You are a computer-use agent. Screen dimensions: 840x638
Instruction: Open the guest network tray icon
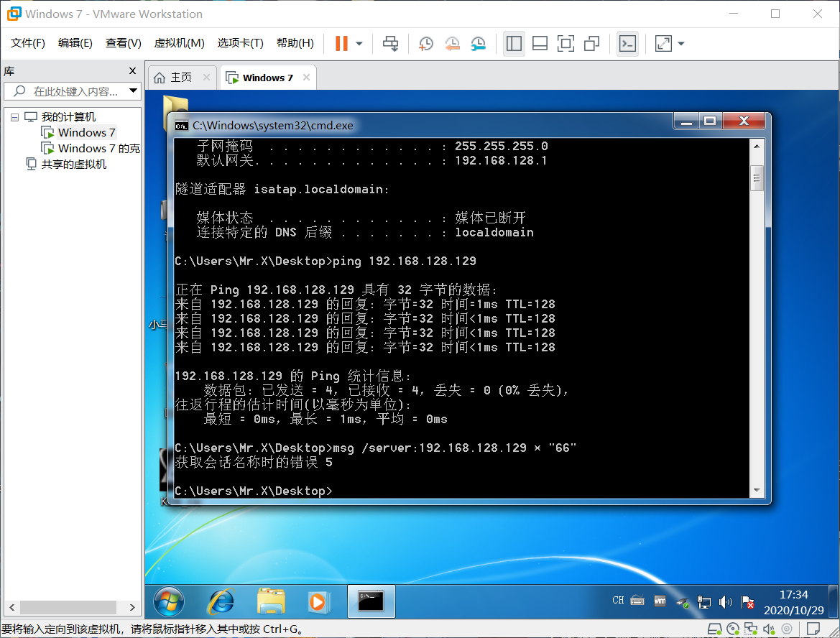click(704, 602)
